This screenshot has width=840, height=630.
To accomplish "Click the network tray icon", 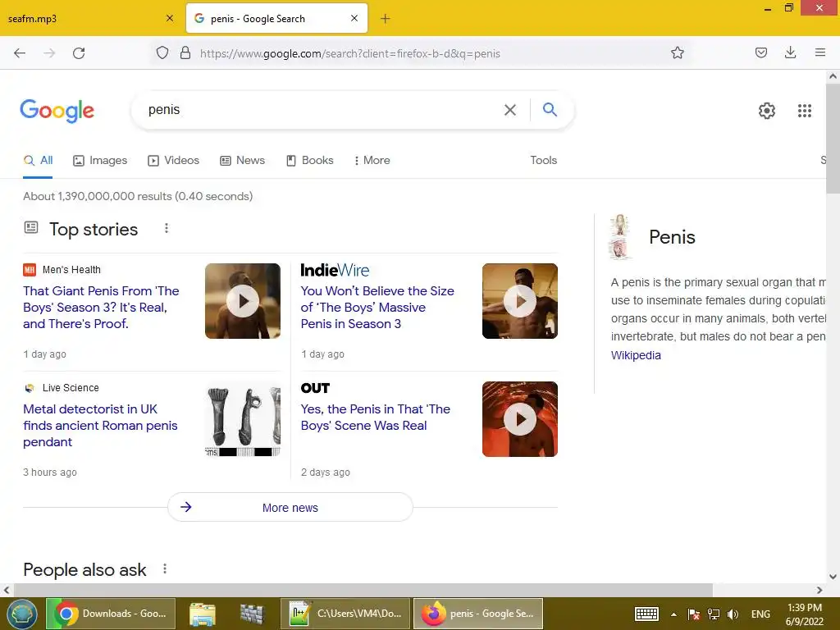I will [714, 614].
